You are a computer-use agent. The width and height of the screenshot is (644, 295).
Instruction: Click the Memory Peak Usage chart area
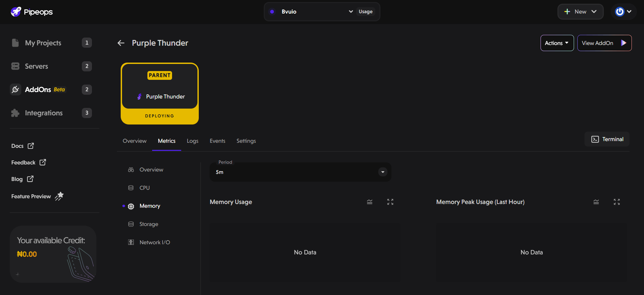pyautogui.click(x=531, y=252)
